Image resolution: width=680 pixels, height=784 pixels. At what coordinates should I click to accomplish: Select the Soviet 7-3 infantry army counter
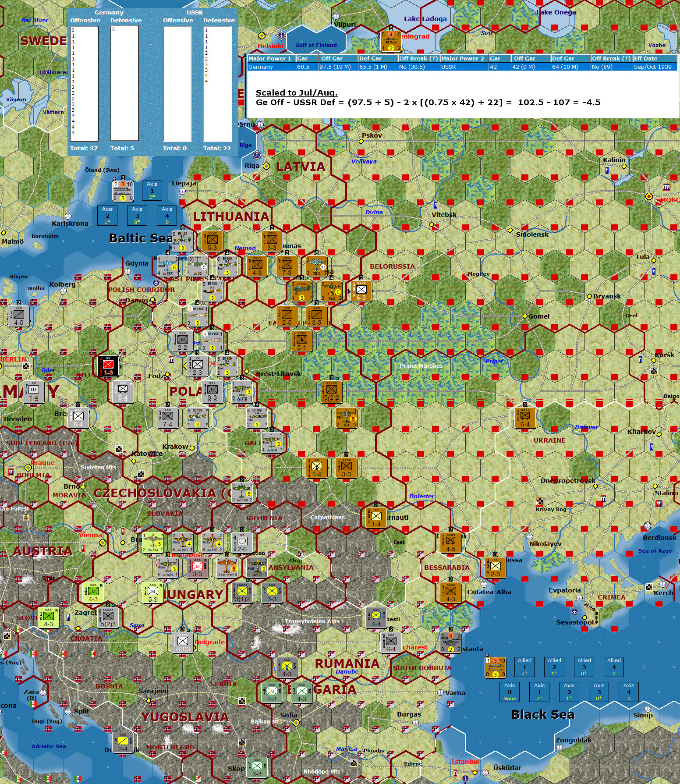point(287,266)
